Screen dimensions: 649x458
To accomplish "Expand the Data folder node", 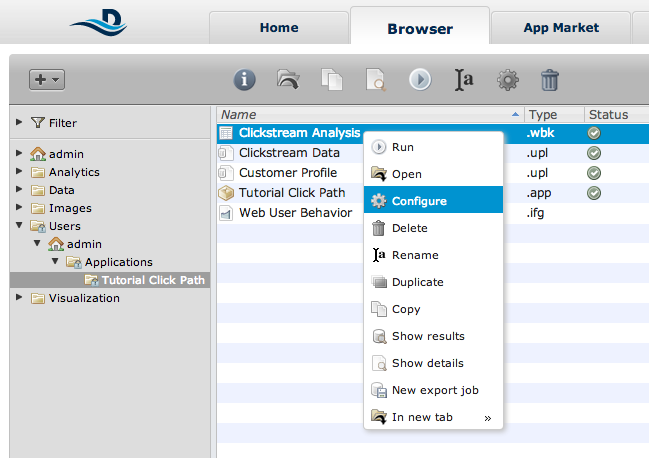I will coord(19,189).
